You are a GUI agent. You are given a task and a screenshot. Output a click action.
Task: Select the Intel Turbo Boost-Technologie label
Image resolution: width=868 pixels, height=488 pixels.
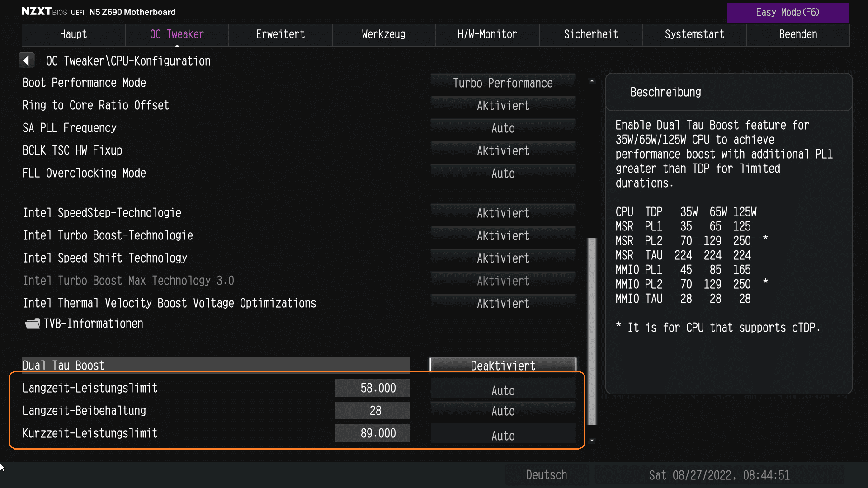coord(108,236)
